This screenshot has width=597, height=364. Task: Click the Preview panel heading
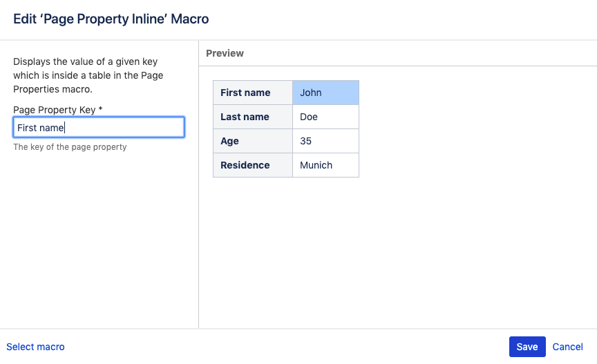pos(225,53)
